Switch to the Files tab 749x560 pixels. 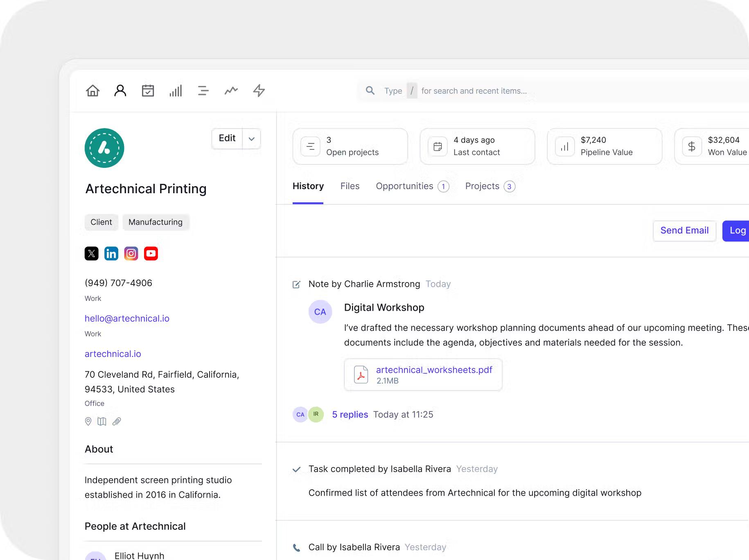coord(350,186)
